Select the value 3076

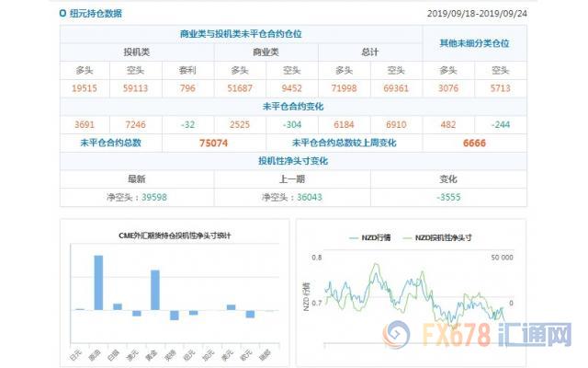[448, 88]
